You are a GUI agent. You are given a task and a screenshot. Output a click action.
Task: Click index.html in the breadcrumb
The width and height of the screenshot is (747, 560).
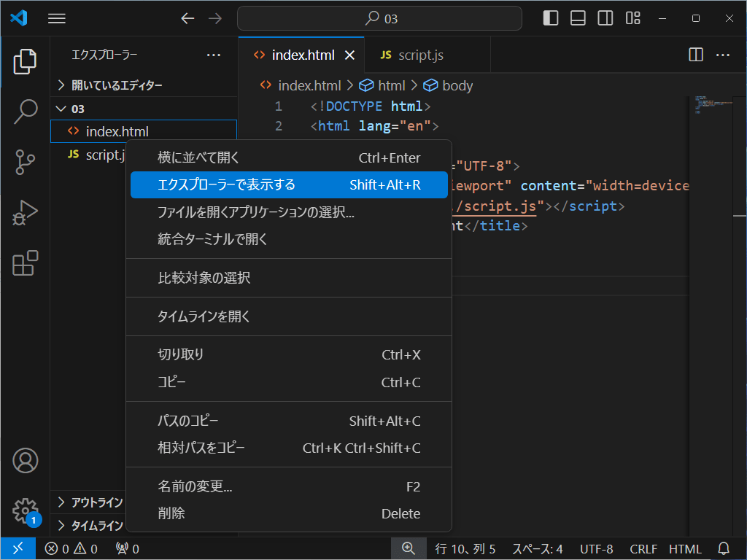tap(301, 86)
